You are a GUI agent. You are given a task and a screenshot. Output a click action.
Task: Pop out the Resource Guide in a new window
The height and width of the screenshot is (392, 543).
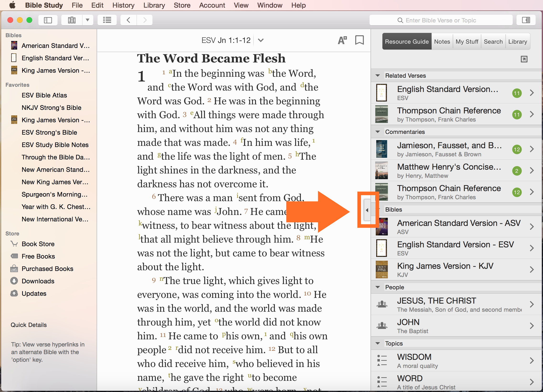tap(524, 59)
